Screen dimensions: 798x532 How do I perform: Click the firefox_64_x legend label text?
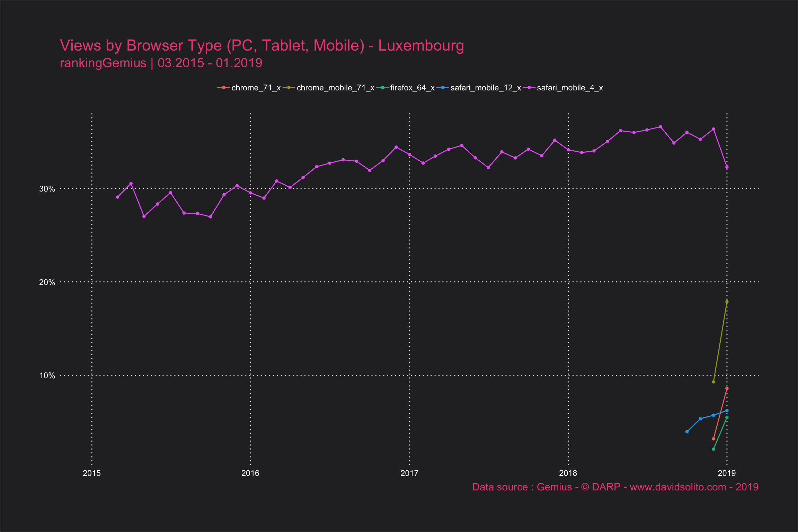click(x=412, y=88)
